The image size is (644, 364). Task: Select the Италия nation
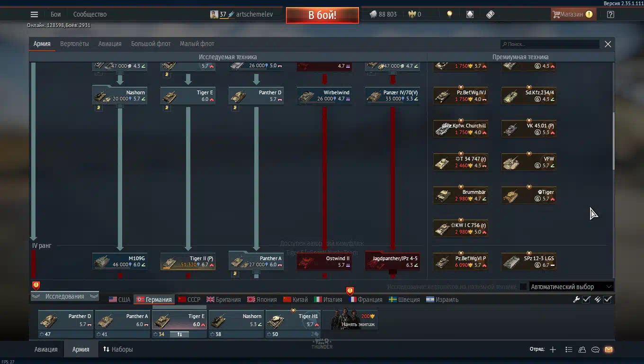(x=328, y=300)
